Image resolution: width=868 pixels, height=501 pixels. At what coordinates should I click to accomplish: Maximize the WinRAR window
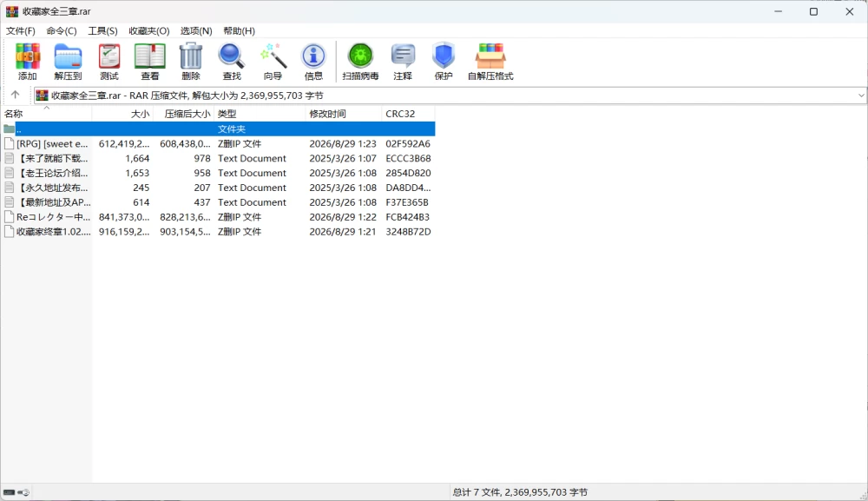[x=813, y=11]
